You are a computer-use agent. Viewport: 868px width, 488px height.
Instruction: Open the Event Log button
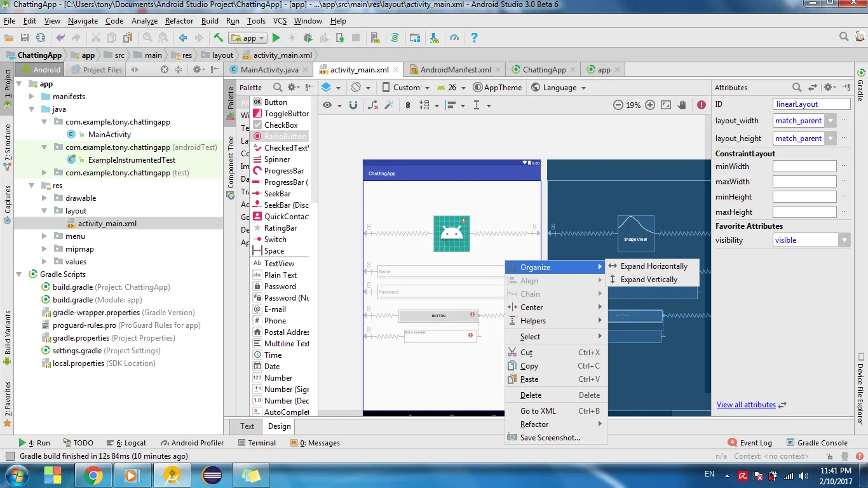click(750, 443)
